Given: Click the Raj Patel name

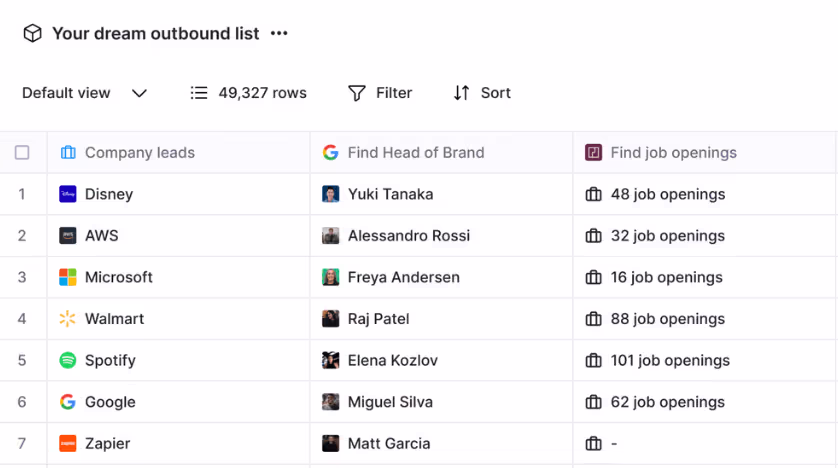Looking at the screenshot, I should click(x=378, y=319).
